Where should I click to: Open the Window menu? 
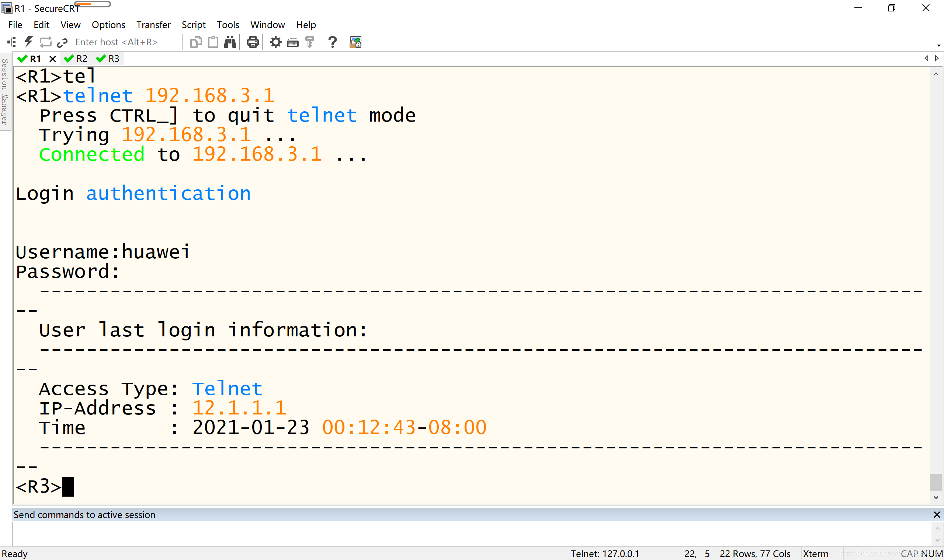click(267, 25)
